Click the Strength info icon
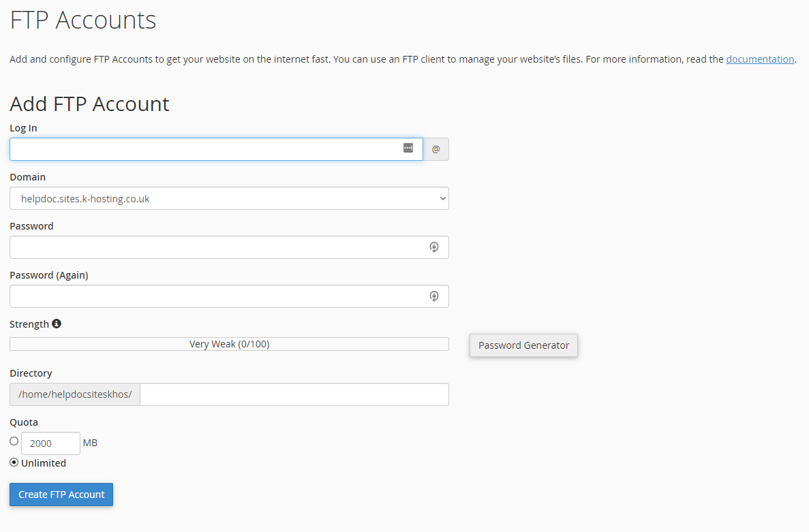 coord(57,324)
